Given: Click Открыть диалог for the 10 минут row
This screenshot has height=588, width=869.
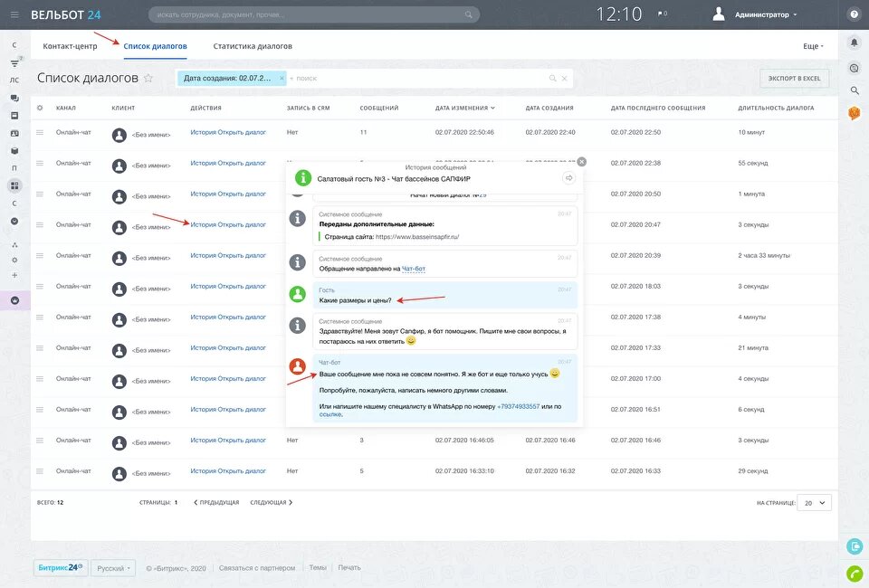Looking at the screenshot, I should (x=242, y=132).
